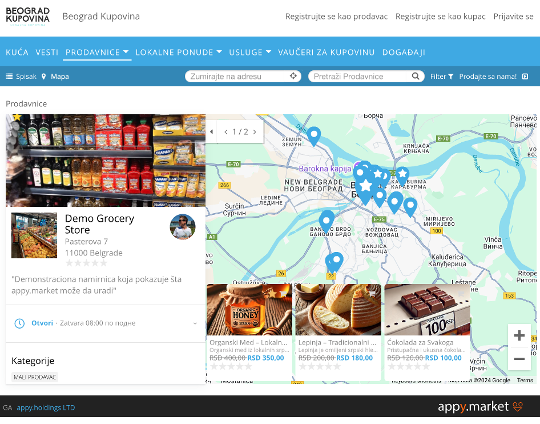This screenshot has height=424, width=540.
Task: Go to next store with the pager arrow
Action: 255,132
